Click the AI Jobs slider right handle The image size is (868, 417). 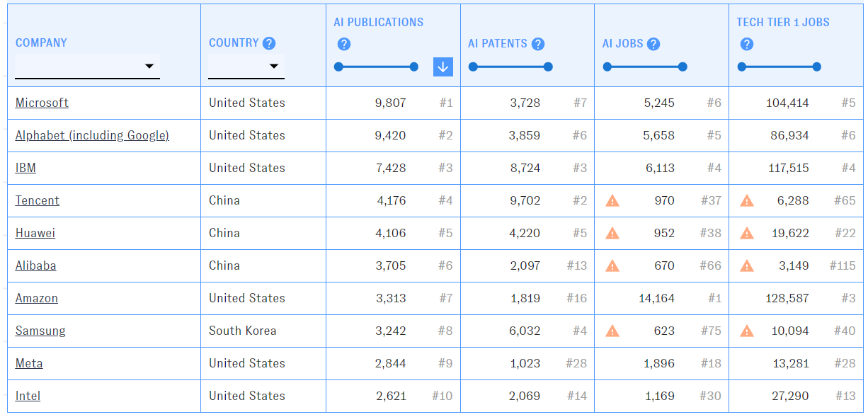tap(683, 67)
